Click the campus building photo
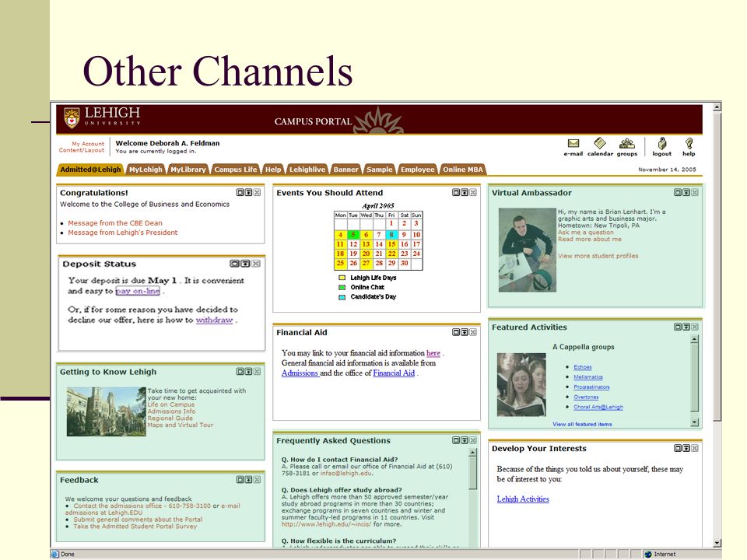 click(107, 411)
